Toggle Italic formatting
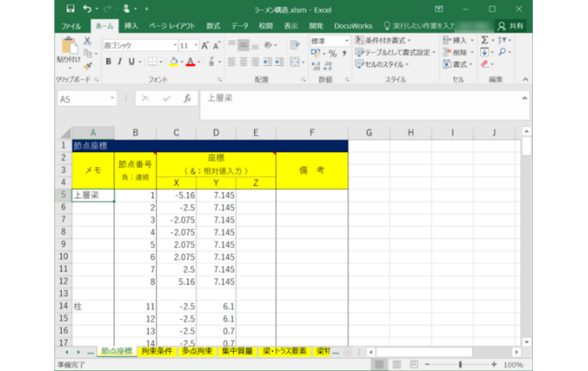The image size is (588, 371). (120, 62)
